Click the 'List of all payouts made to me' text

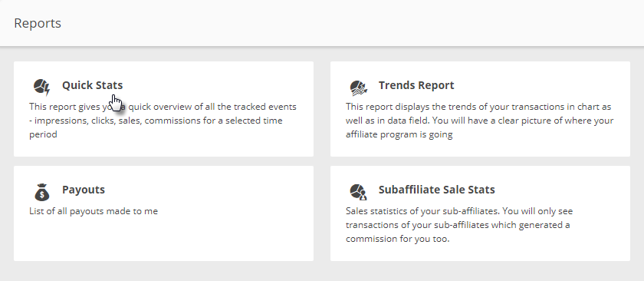(94, 211)
